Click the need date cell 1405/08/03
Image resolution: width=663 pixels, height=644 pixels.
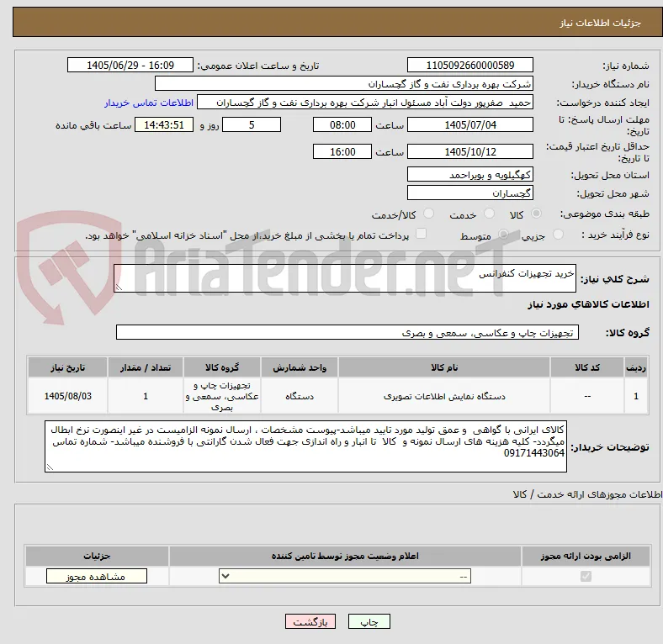point(67,396)
